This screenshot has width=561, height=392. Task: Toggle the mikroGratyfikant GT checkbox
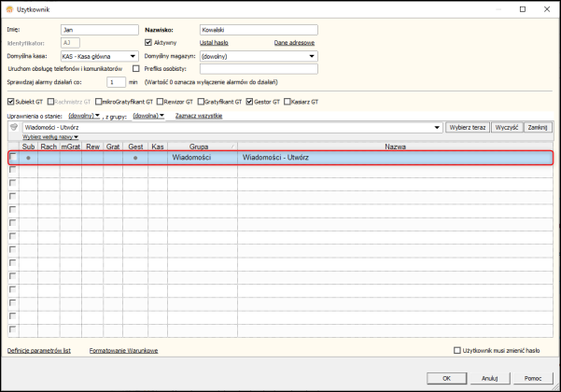point(98,102)
